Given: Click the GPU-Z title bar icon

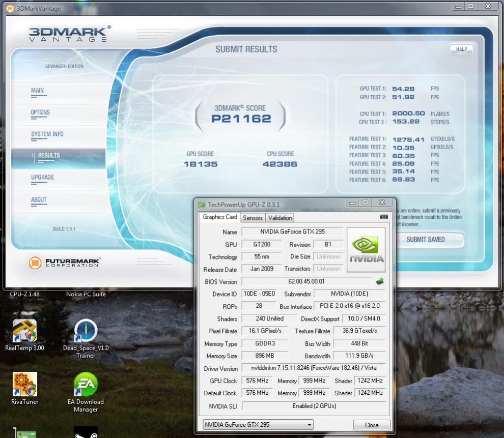Looking at the screenshot, I should (x=202, y=205).
